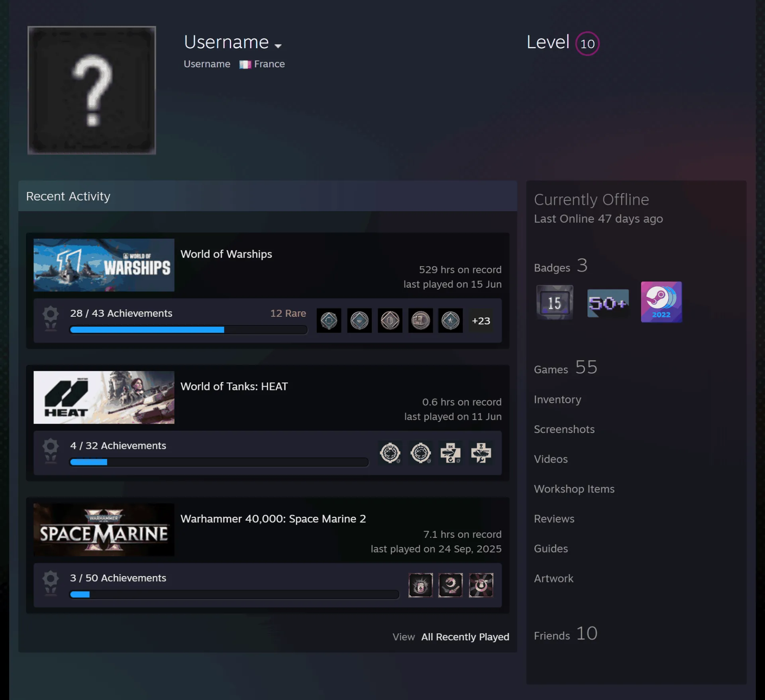Viewport: 765px width, 700px height.
Task: Click first Space Marine 2 achievement icon
Action: pyautogui.click(x=420, y=585)
